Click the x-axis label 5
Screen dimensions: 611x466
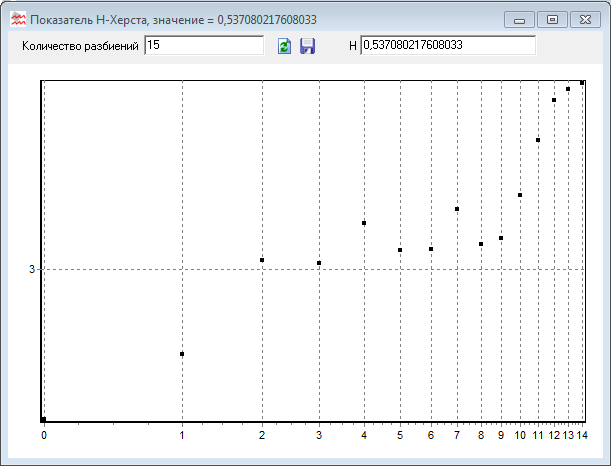coord(400,435)
